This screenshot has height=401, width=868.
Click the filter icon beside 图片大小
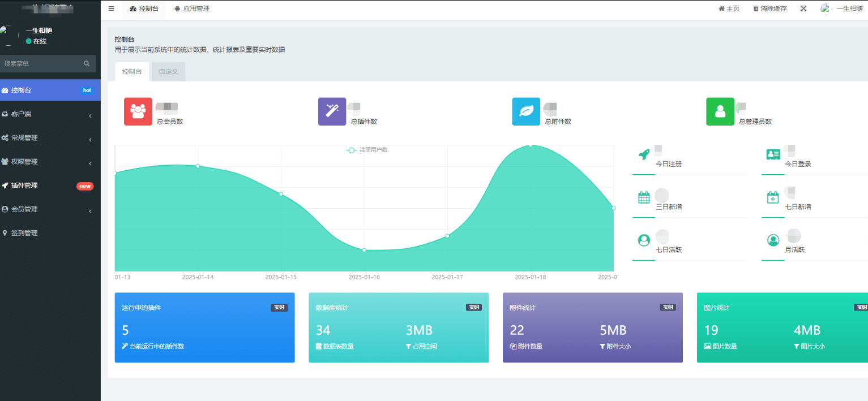(797, 346)
